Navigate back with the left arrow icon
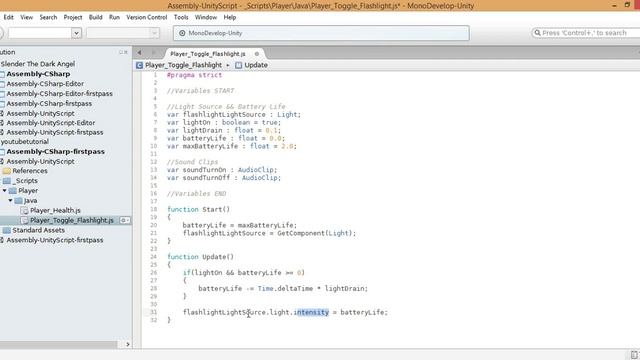The height and width of the screenshot is (360, 640). 140,53
